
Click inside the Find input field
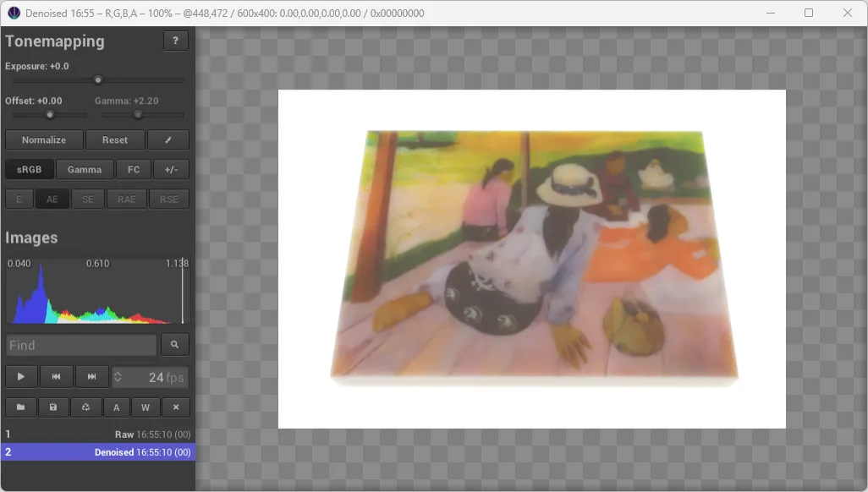80,344
